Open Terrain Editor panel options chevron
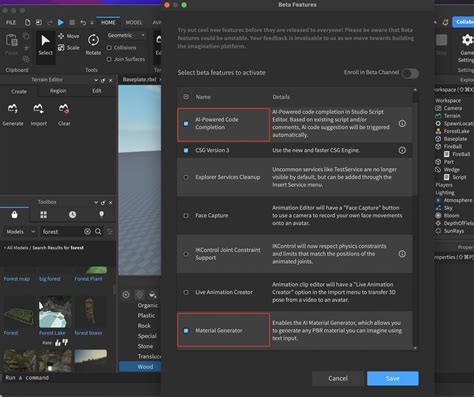 coord(96,80)
